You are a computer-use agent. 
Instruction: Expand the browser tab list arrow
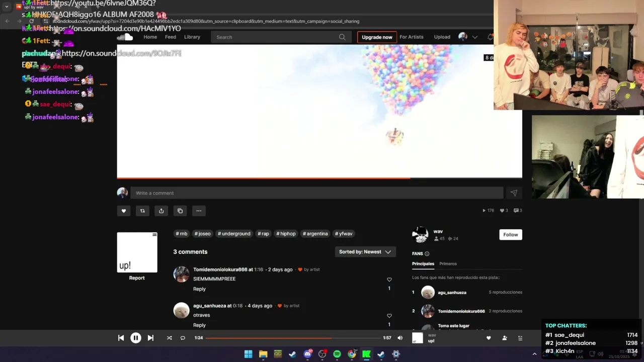[x=7, y=7]
